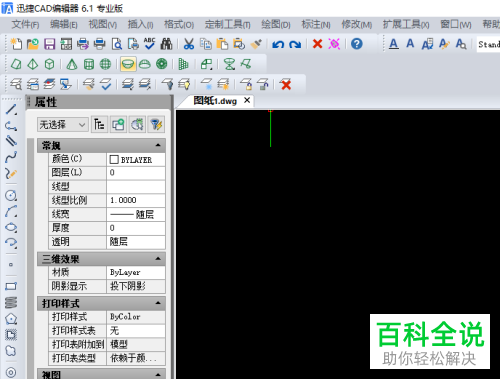The height and width of the screenshot is (379, 500).
Task: Open the 标注 menu
Action: pos(316,24)
